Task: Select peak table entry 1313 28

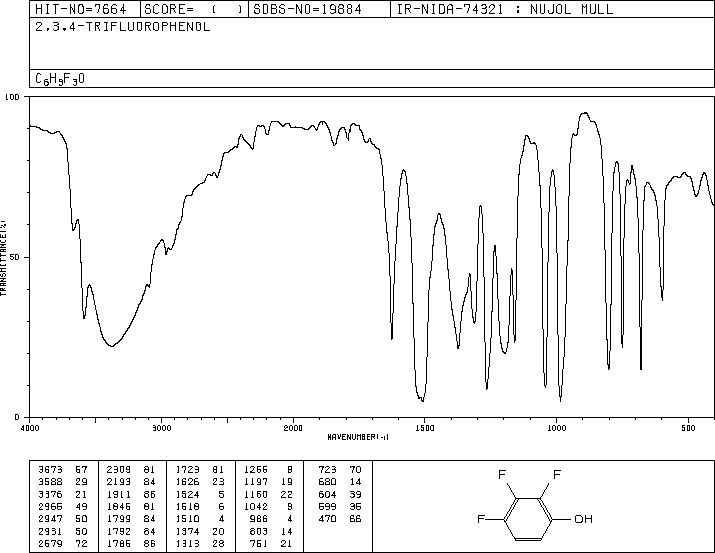Action: [200, 543]
